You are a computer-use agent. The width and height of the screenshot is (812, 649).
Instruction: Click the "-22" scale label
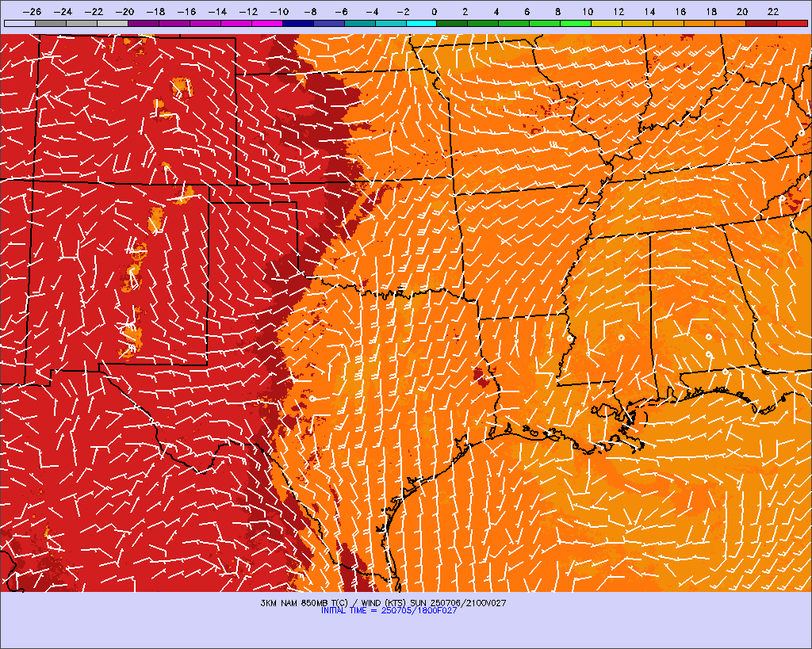(94, 12)
